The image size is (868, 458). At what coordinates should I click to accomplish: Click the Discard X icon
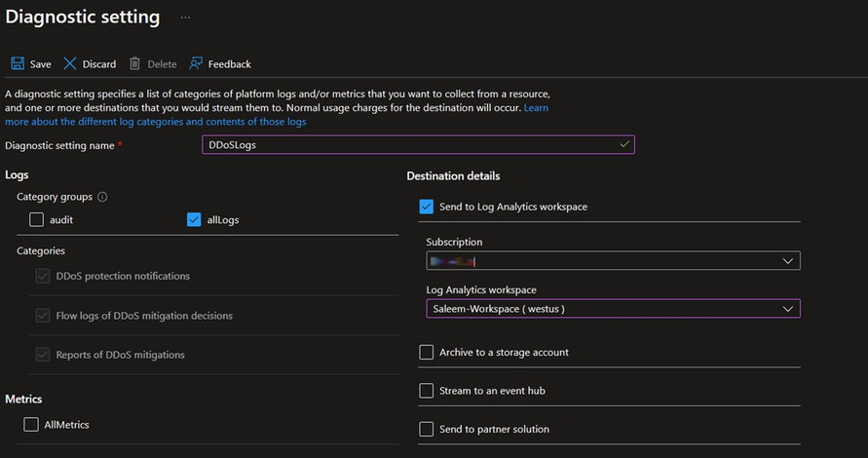tap(70, 64)
